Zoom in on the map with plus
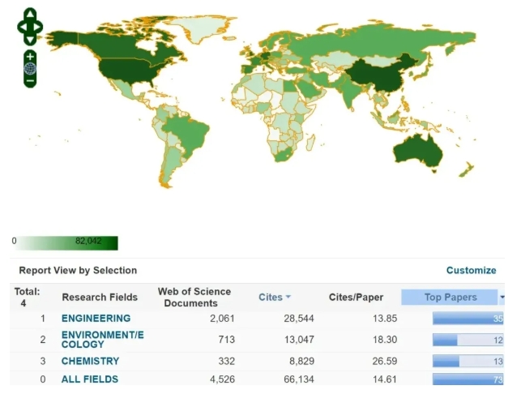This screenshot has height=420, width=521. [30, 56]
